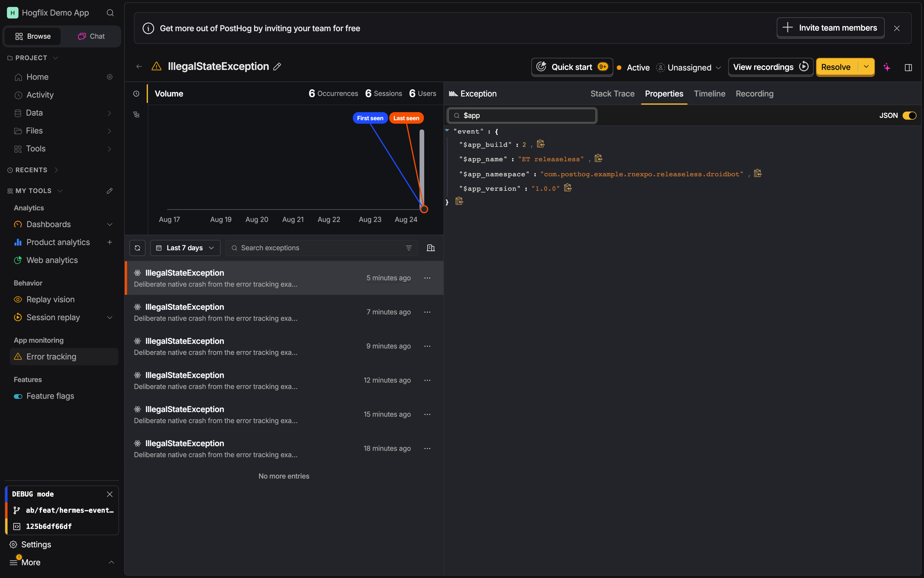Expand the Tools menu item
This screenshot has width=924, height=578.
110,149
